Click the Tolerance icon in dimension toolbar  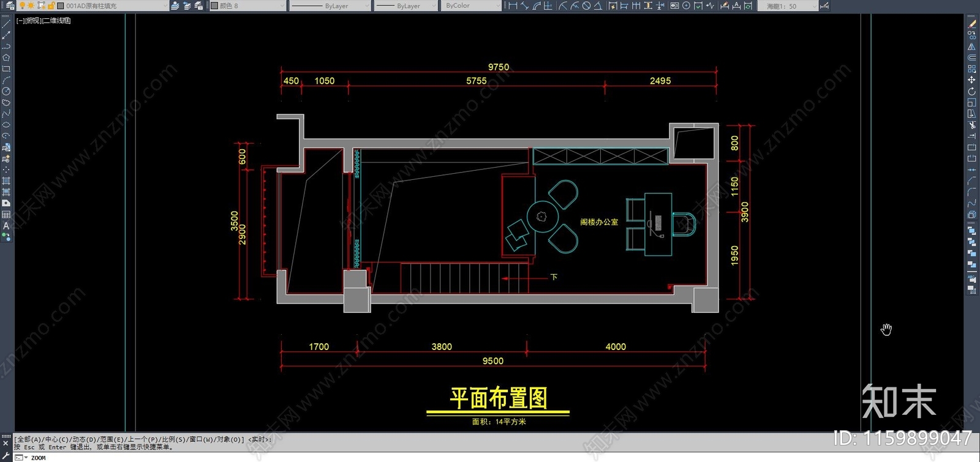pyautogui.click(x=674, y=6)
